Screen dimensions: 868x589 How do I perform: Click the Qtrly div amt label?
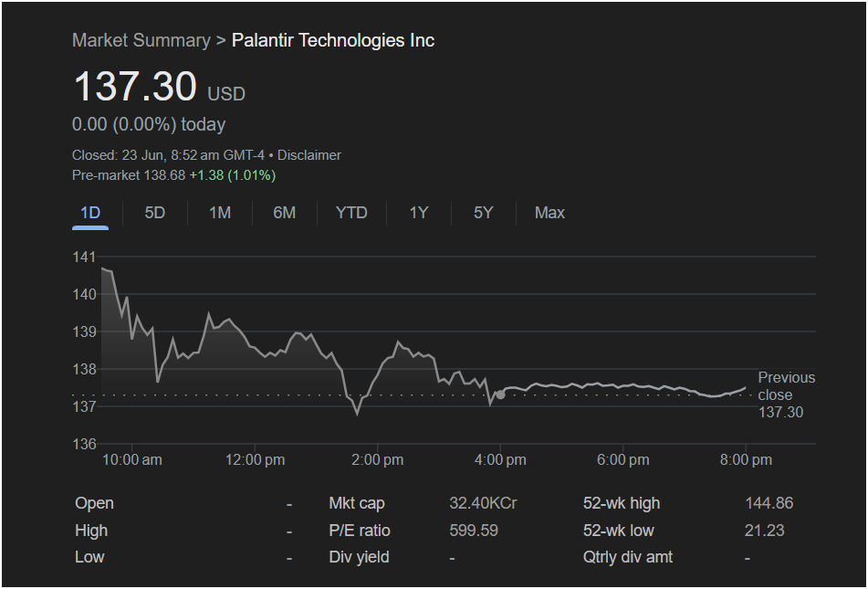(628, 557)
